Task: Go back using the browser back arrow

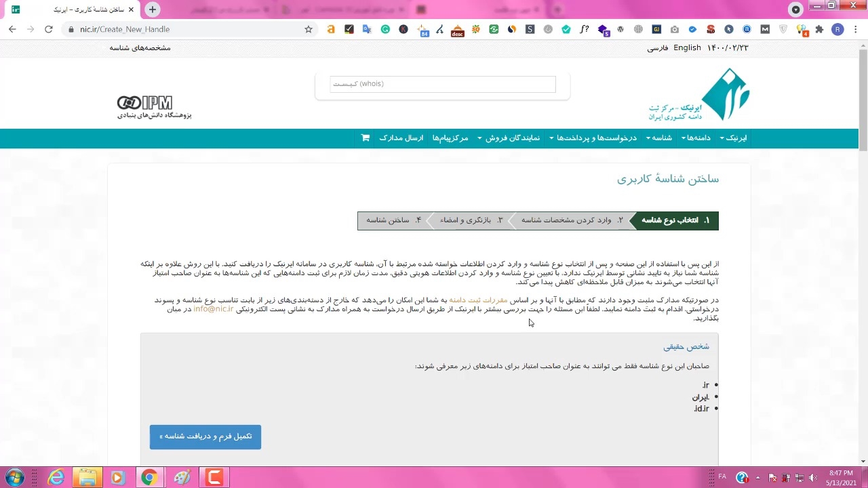Action: tap(12, 29)
